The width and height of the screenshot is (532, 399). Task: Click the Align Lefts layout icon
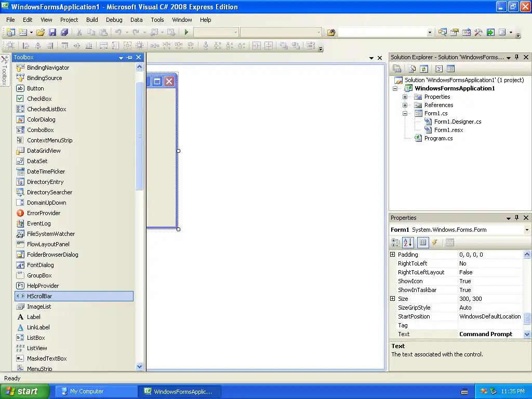click(26, 46)
